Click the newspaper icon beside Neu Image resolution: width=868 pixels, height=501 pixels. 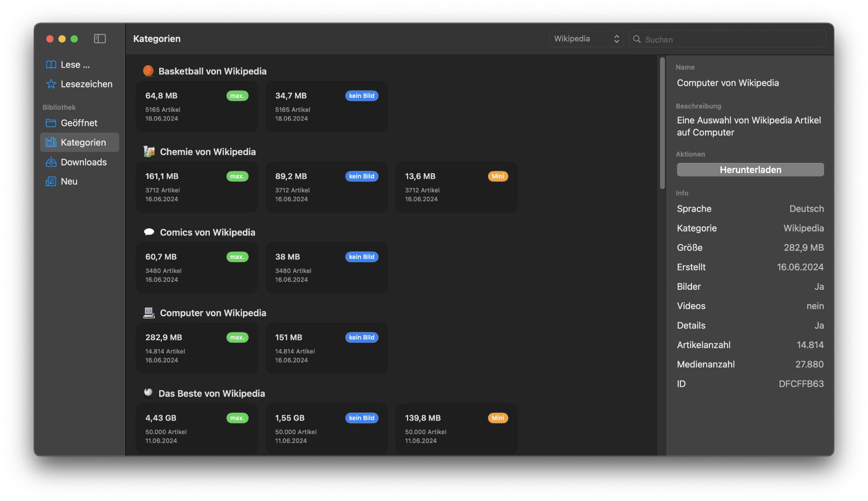tap(51, 181)
